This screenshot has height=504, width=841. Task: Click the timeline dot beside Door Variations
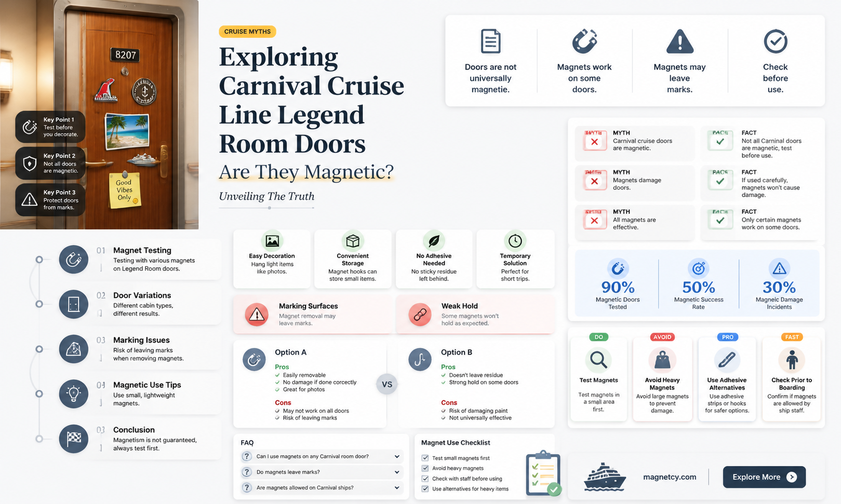39,304
